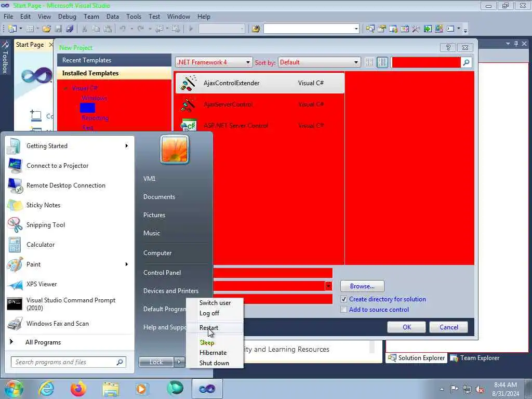Open the toolbar Find combo box dropdown

pyautogui.click(x=356, y=29)
